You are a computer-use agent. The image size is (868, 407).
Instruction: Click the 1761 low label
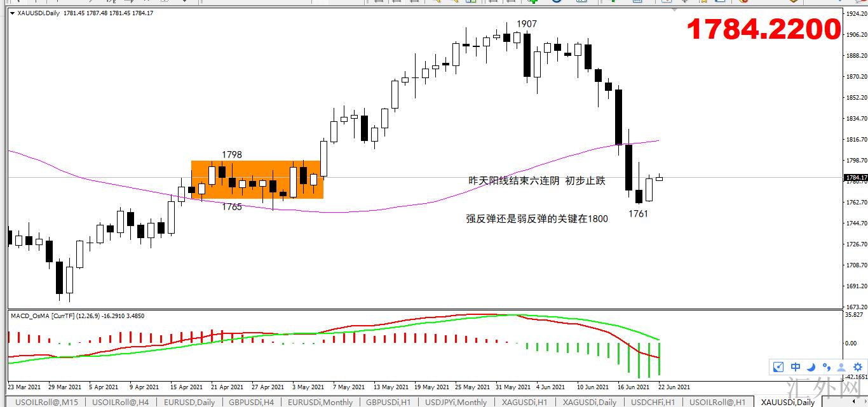tap(638, 213)
